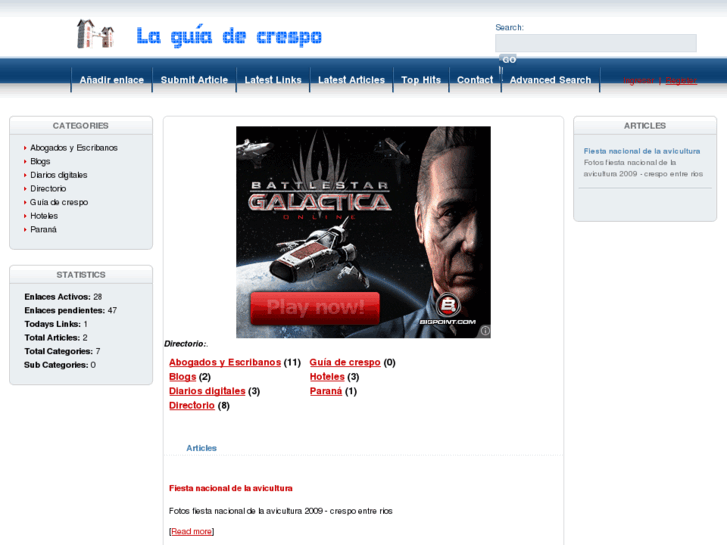Select Paraná in the Categories sidebar
Screen dimensions: 727x545
click(x=43, y=229)
